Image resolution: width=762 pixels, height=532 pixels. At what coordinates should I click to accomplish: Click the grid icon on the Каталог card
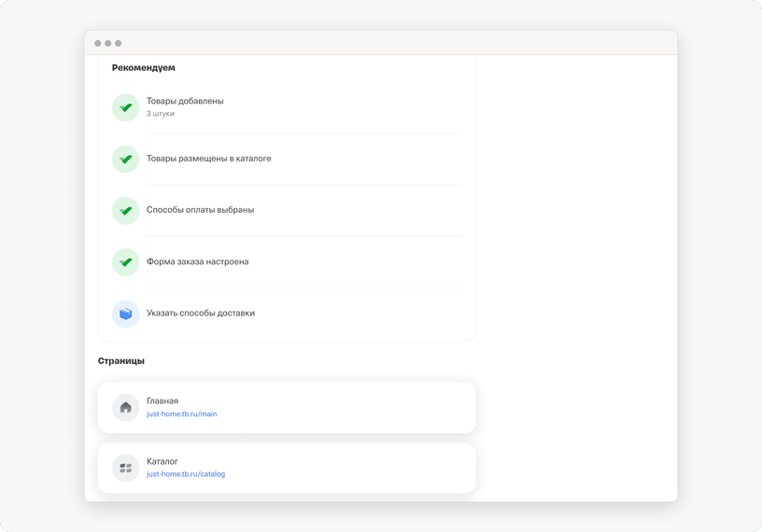pyautogui.click(x=125, y=468)
